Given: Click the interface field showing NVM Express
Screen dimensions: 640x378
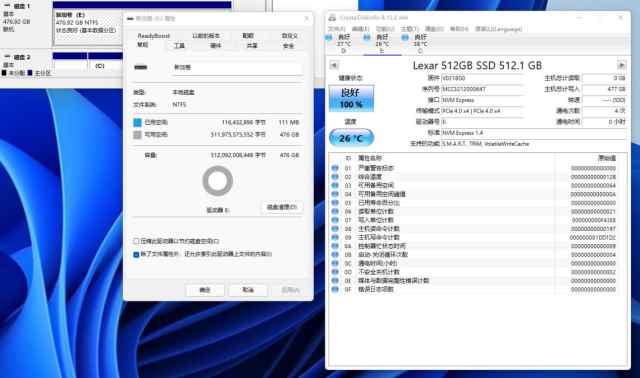Looking at the screenshot, I should [482, 100].
